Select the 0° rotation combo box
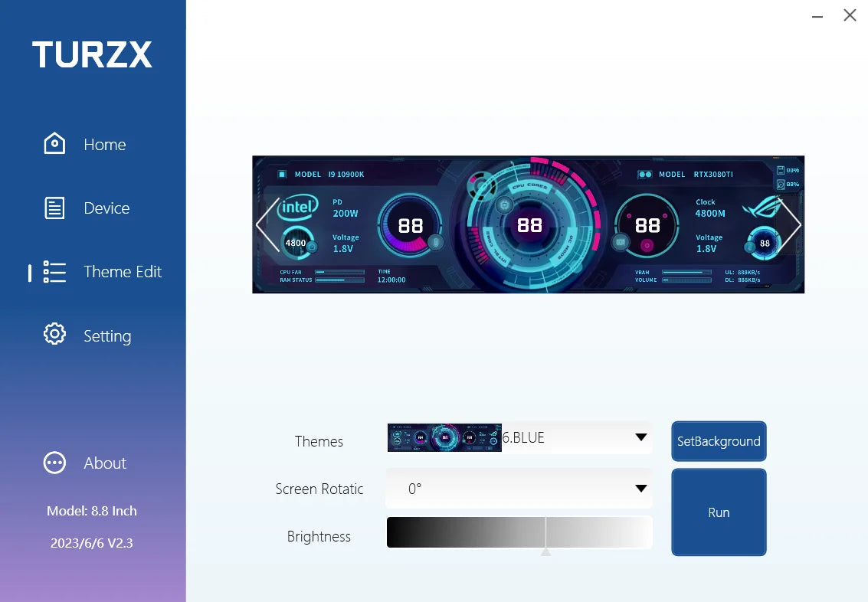868x602 pixels. (x=506, y=489)
